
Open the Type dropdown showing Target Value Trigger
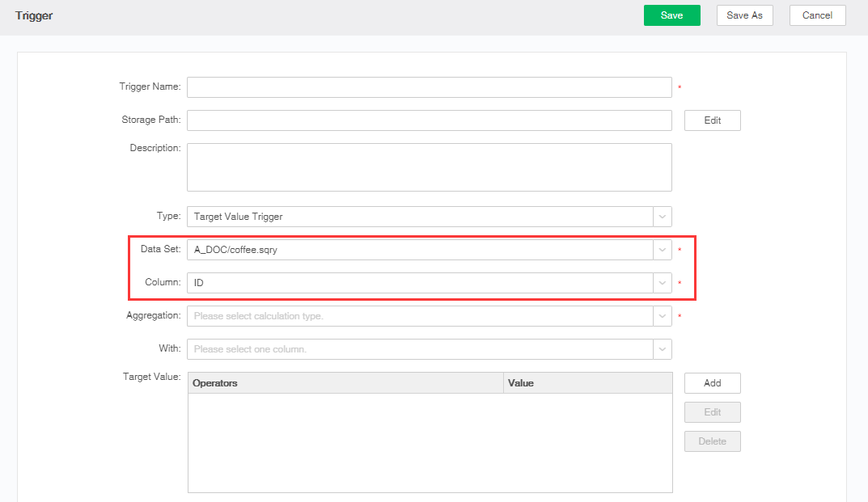click(x=420, y=217)
